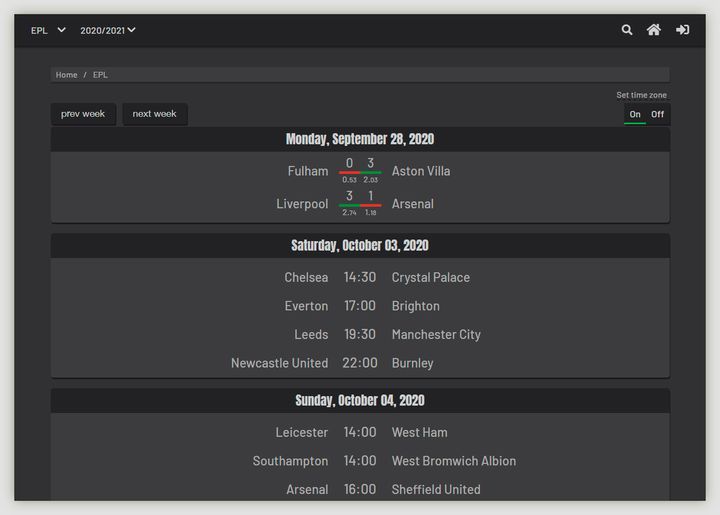Click the Leicester vs West Ham kickoff time
Screen dimensions: 720x515
click(360, 432)
